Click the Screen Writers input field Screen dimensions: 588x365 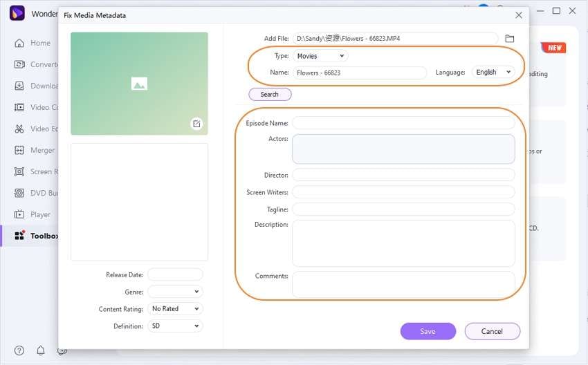pos(403,192)
